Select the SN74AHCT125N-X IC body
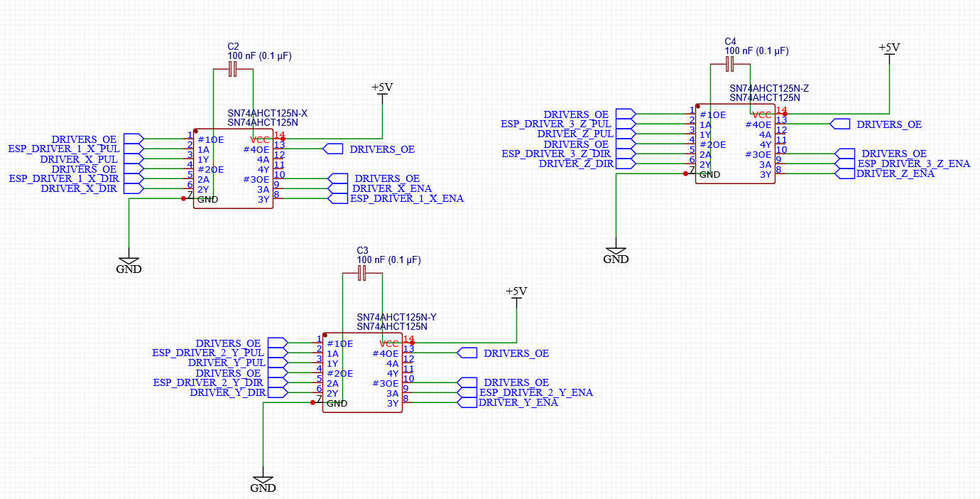Viewport: 980px width, 499px height. (234, 168)
